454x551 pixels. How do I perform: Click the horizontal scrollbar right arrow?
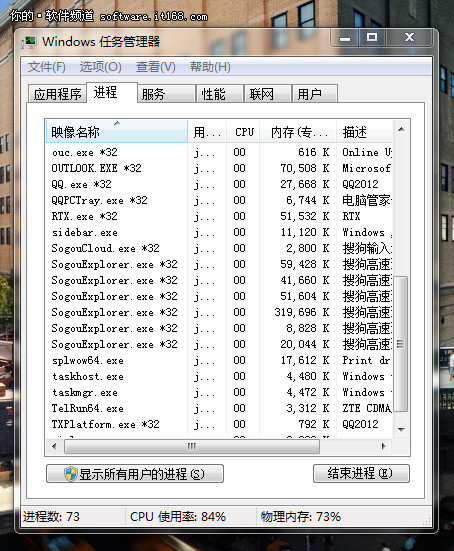coord(383,446)
